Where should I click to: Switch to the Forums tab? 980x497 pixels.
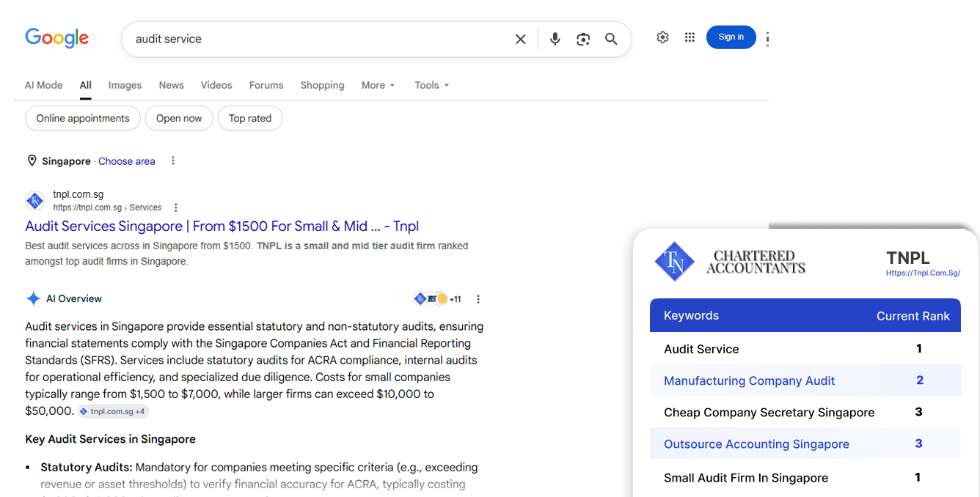point(266,85)
